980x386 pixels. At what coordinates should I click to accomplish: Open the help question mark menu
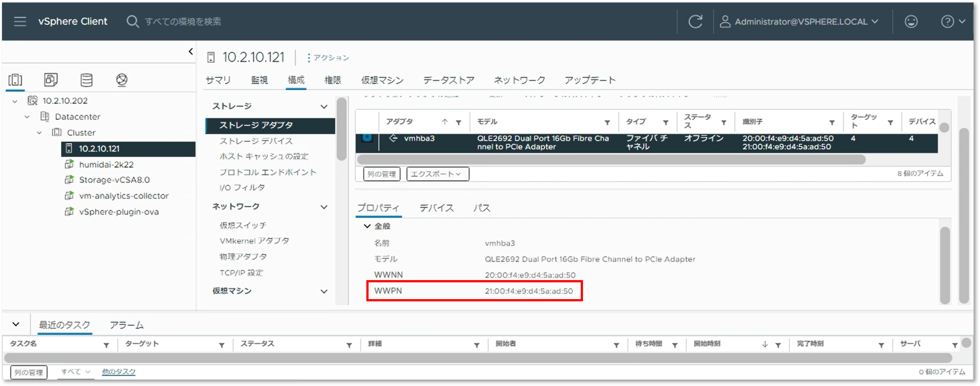(953, 21)
